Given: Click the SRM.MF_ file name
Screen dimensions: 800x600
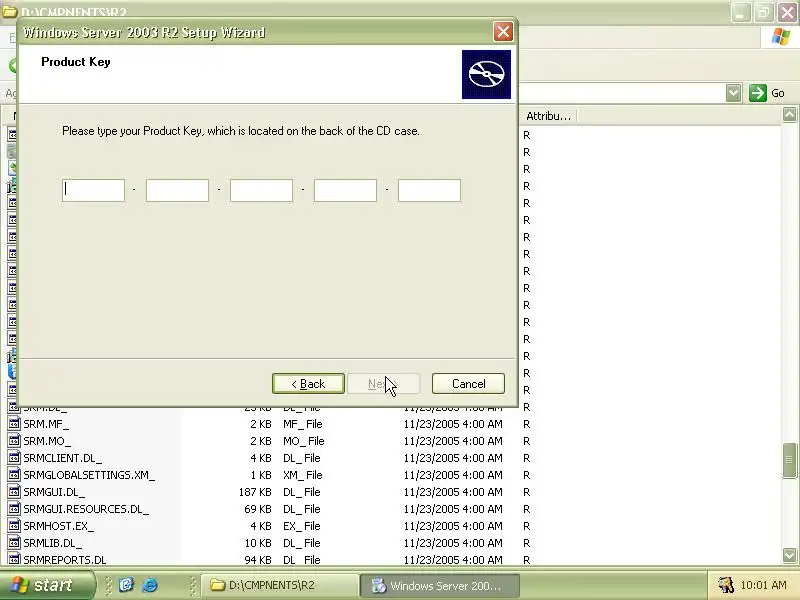Looking at the screenshot, I should (x=46, y=424).
